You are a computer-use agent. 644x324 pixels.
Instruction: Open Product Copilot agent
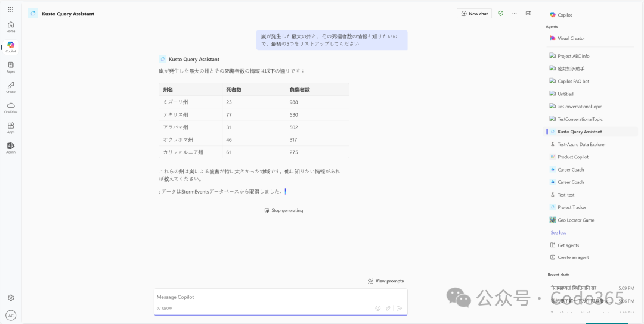tap(569, 157)
